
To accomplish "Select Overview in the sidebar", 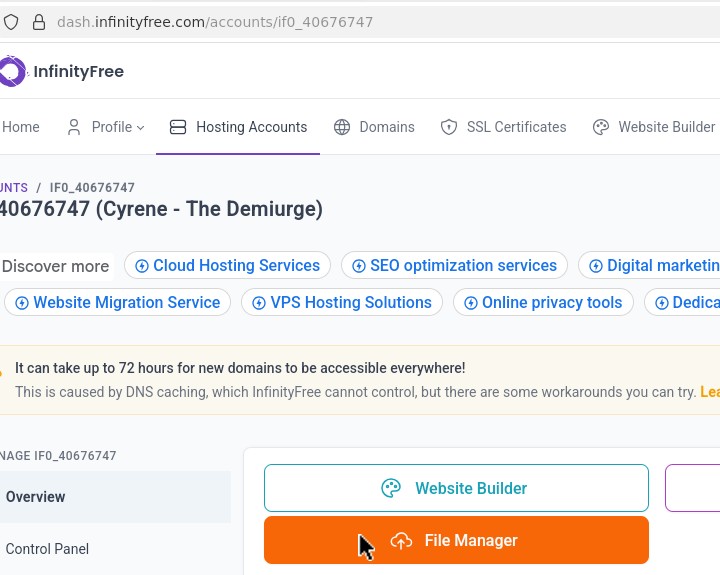I will pos(36,497).
